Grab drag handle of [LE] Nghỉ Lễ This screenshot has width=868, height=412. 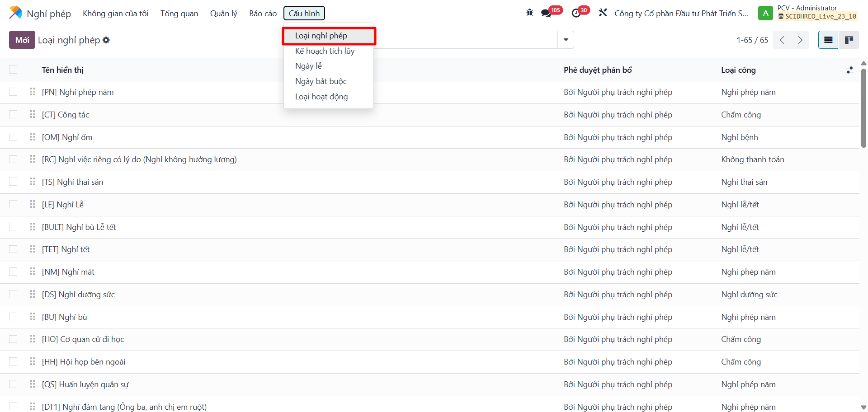(x=33, y=204)
